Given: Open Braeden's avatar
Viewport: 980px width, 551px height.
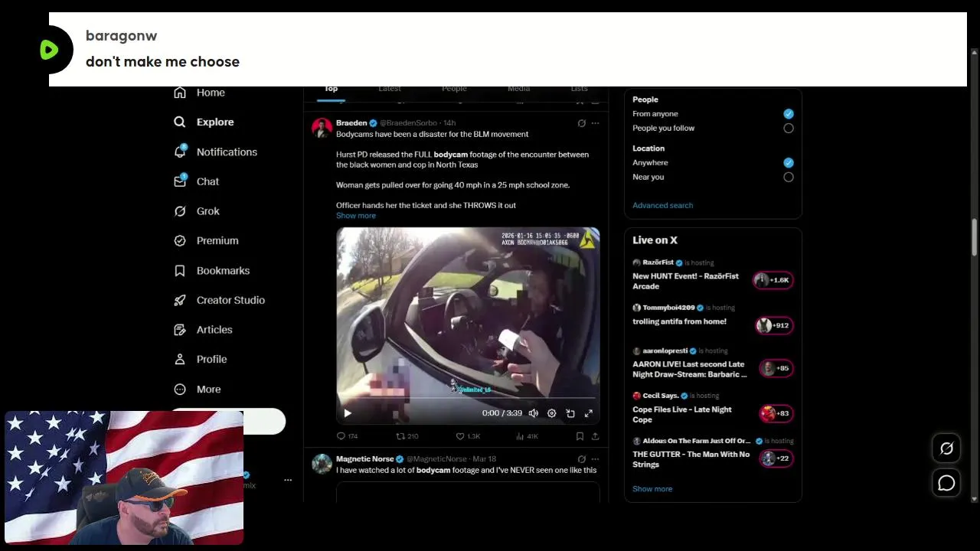Looking at the screenshot, I should coord(322,128).
